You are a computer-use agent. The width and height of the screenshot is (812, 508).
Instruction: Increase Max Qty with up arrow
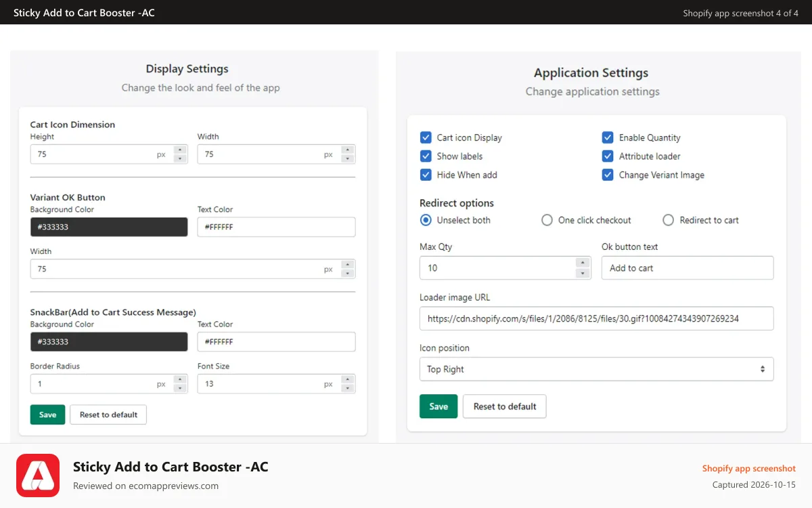coord(583,263)
